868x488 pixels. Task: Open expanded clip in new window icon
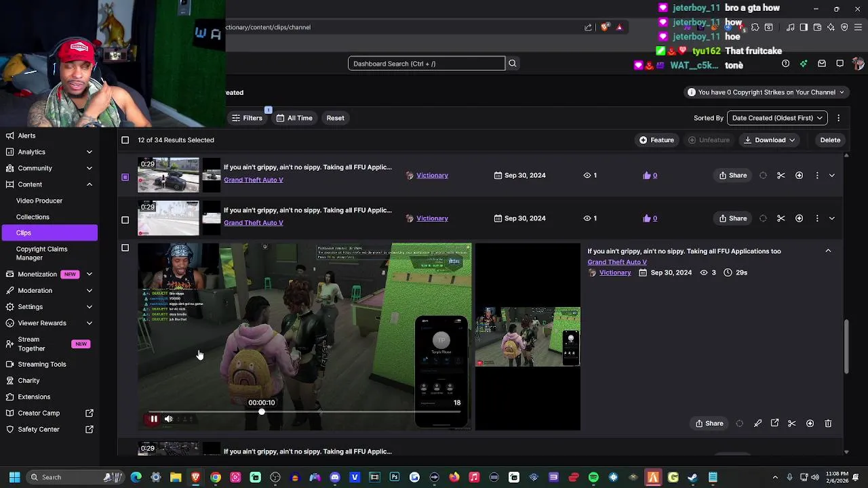[x=774, y=424]
